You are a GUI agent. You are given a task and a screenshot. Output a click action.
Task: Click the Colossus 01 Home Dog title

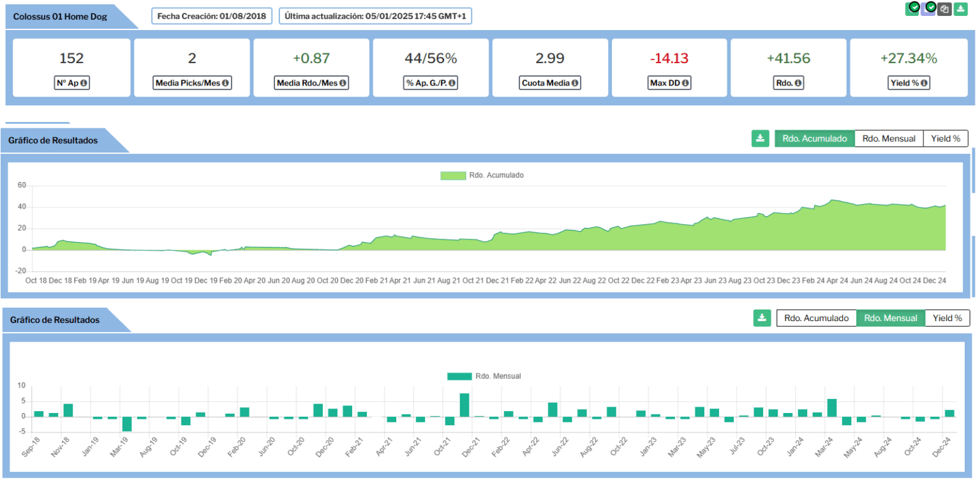(x=61, y=16)
